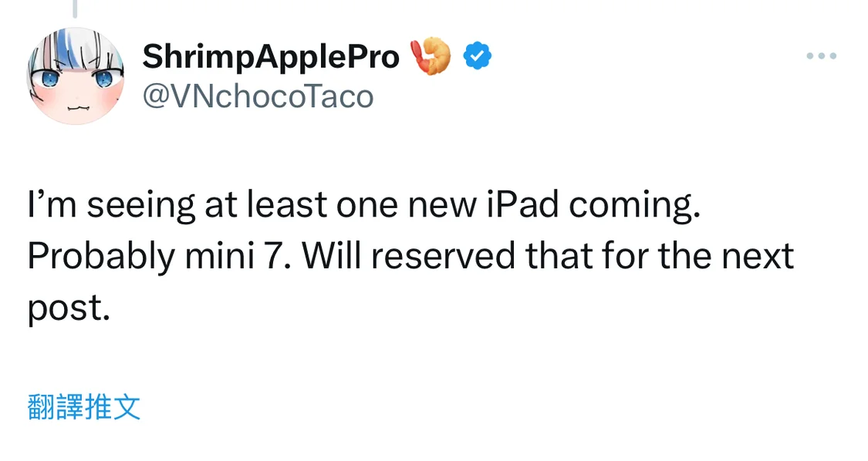
Task: Click the ShrimpApplePro display name
Action: [x=271, y=56]
